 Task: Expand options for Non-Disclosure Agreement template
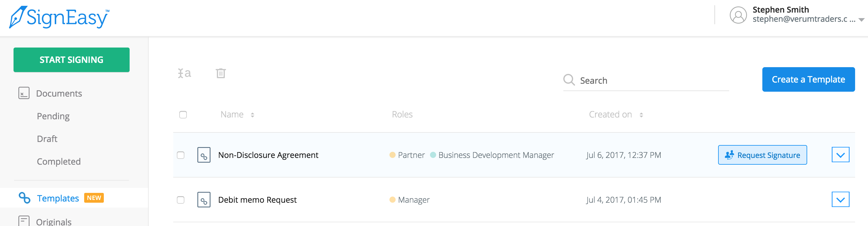click(x=841, y=155)
